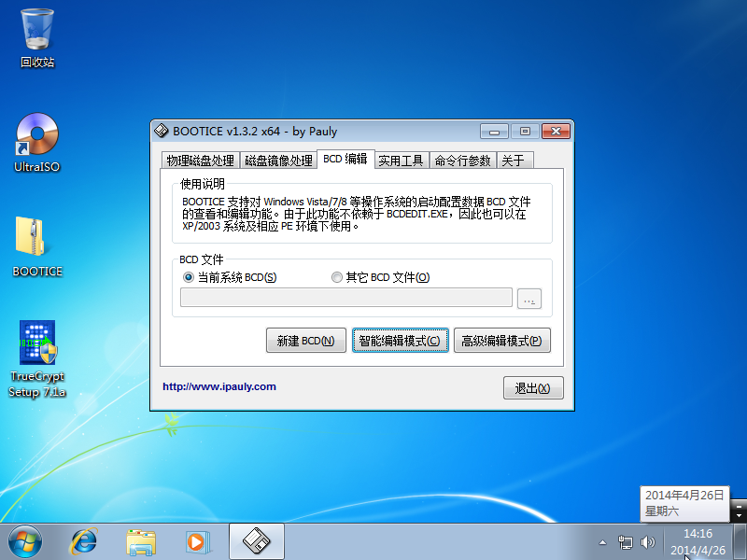Click the taskbar clock showing 14:16
Screen dimensions: 747x560
pos(698,542)
